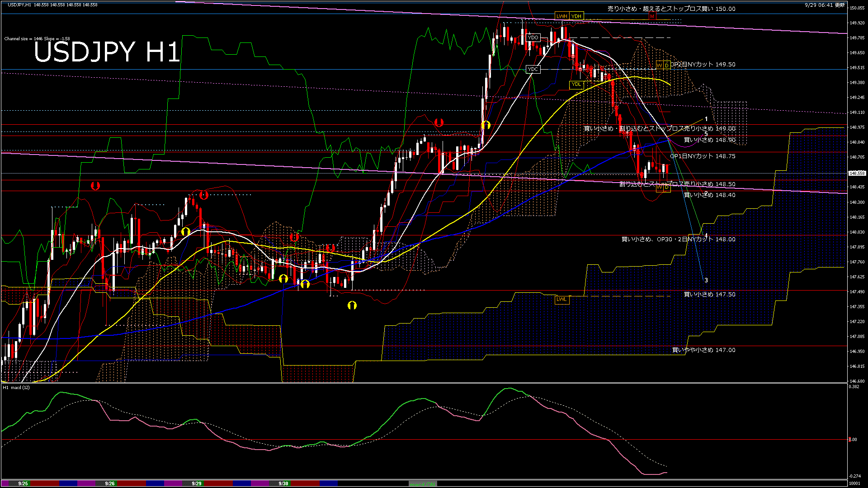Click the LWH last-week-high label
This screenshot has width=868, height=488.
pyautogui.click(x=561, y=16)
